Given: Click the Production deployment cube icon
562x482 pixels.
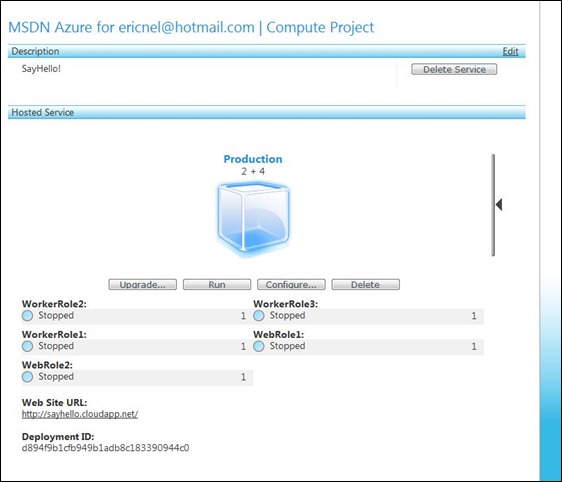Looking at the screenshot, I should pyautogui.click(x=253, y=219).
